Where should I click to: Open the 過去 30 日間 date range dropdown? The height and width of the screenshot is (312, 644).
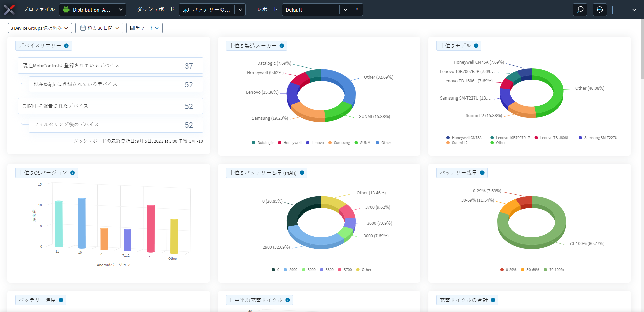coord(99,28)
